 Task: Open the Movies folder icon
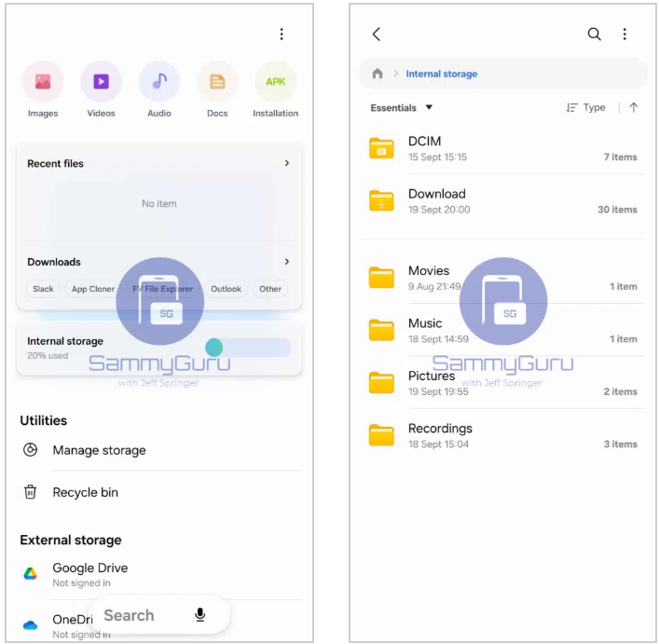point(381,278)
